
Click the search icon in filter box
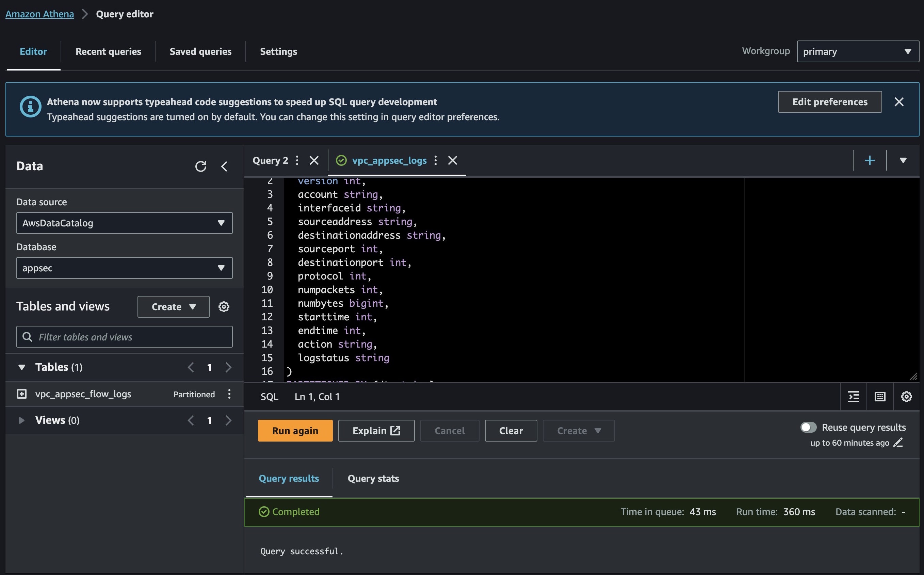coord(27,337)
